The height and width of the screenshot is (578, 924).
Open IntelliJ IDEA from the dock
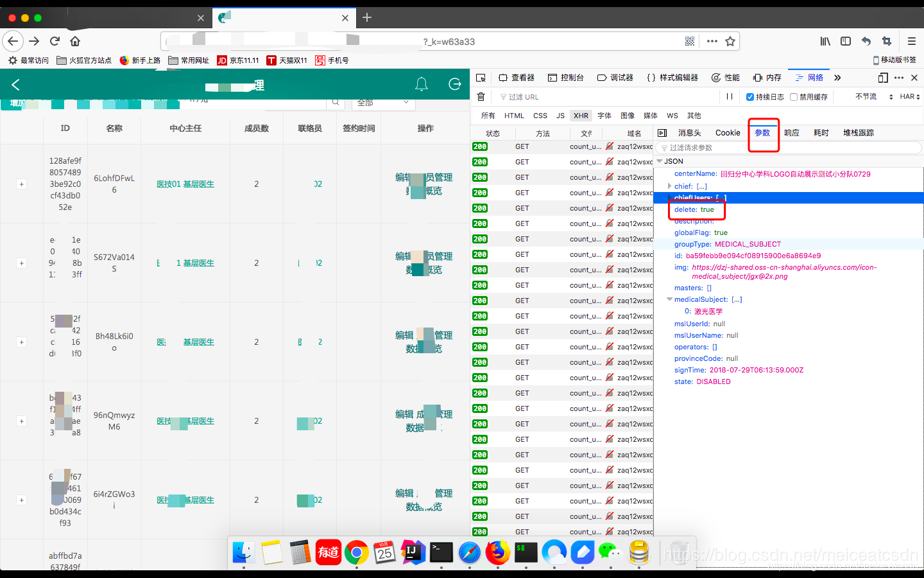coord(413,552)
